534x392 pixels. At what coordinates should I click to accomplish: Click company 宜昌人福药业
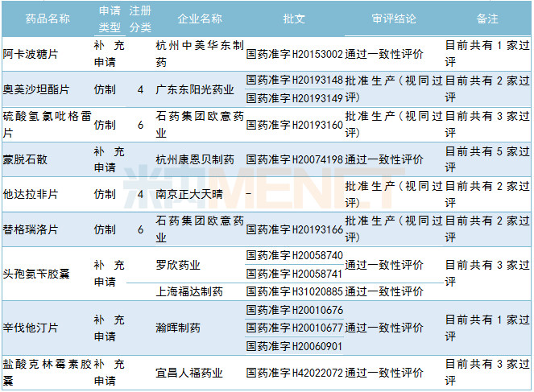click(x=189, y=373)
